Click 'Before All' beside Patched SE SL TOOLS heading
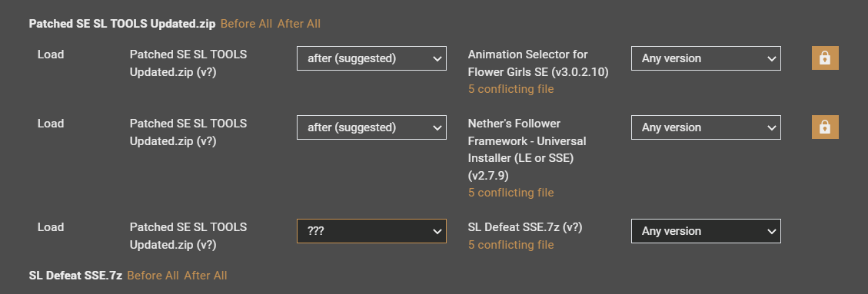The width and height of the screenshot is (868, 294). tap(246, 24)
